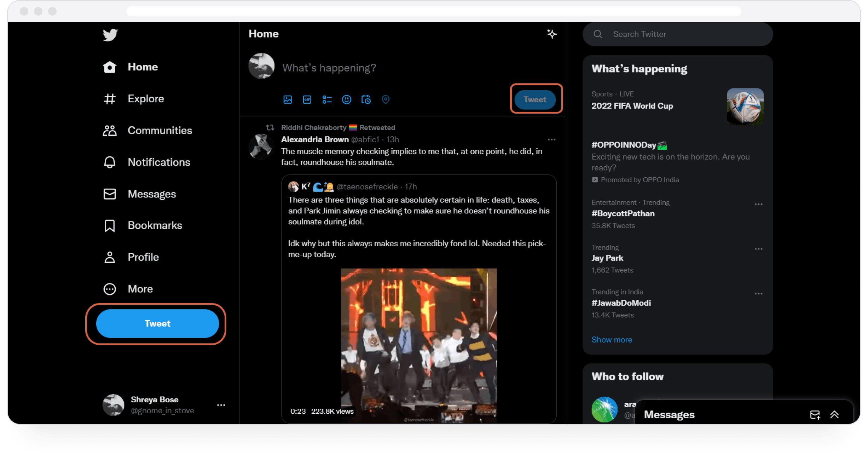Click Show more in What's happening section
The image size is (868, 460).
tap(612, 339)
